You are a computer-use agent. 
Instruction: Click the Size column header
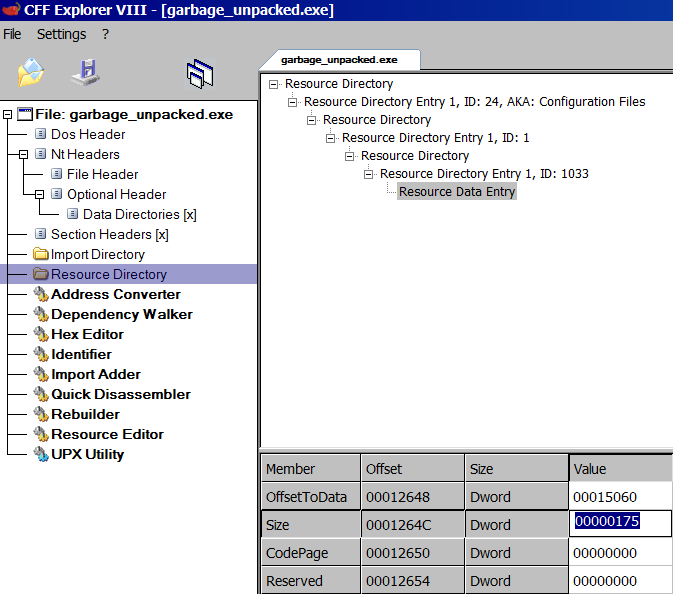tap(517, 469)
